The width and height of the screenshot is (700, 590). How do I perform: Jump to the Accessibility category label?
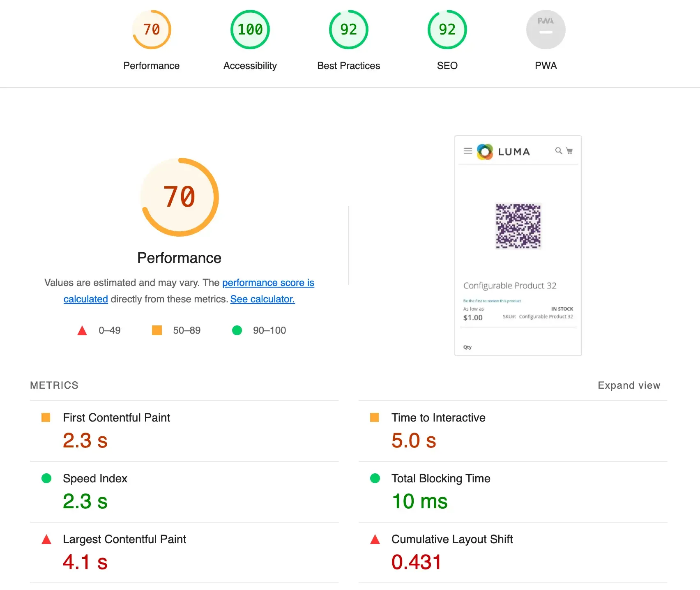[250, 66]
